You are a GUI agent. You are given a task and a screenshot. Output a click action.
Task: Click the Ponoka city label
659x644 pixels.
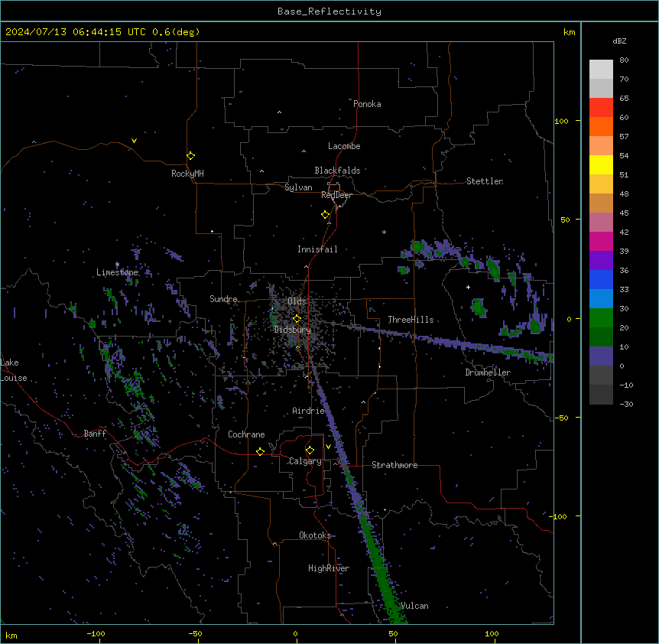(367, 104)
